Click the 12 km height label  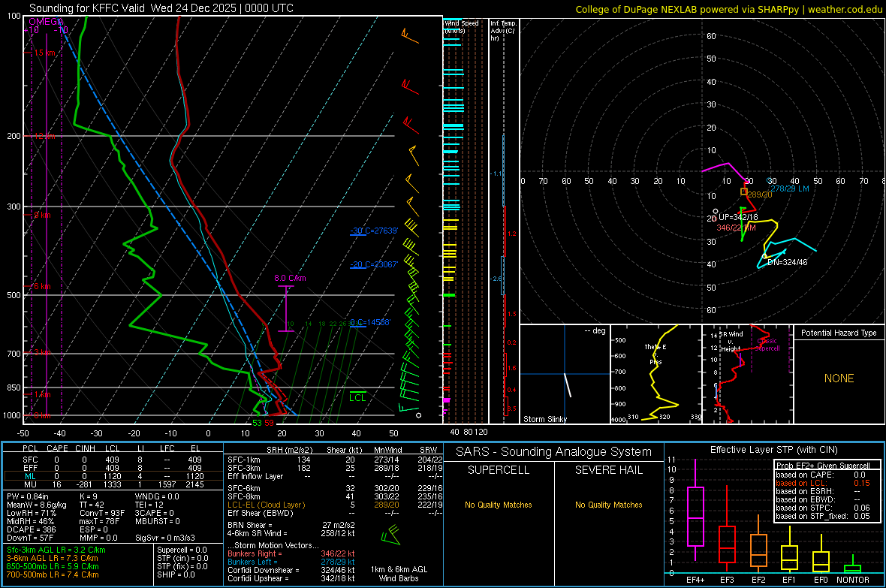click(x=45, y=136)
